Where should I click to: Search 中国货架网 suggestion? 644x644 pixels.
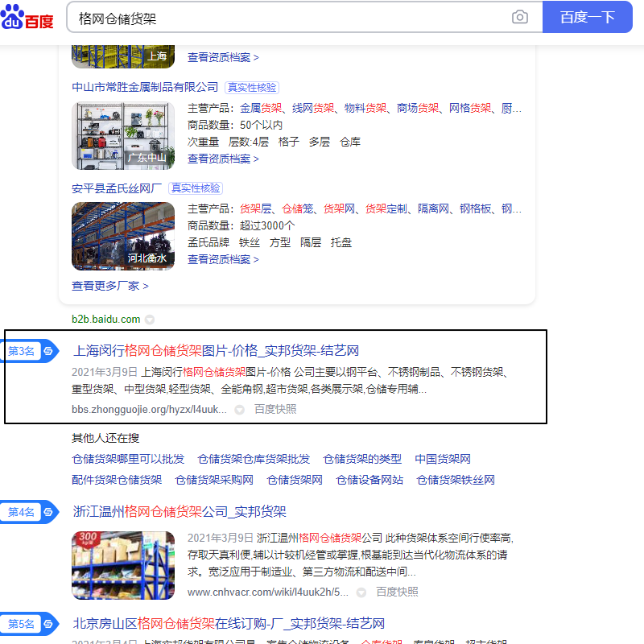coord(443,459)
